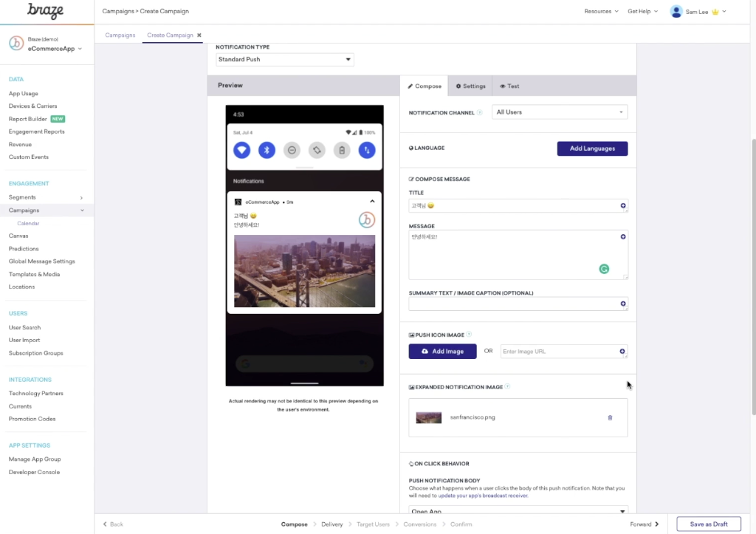Expand the Resources menu
The height and width of the screenshot is (534, 756).
pyautogui.click(x=601, y=11)
